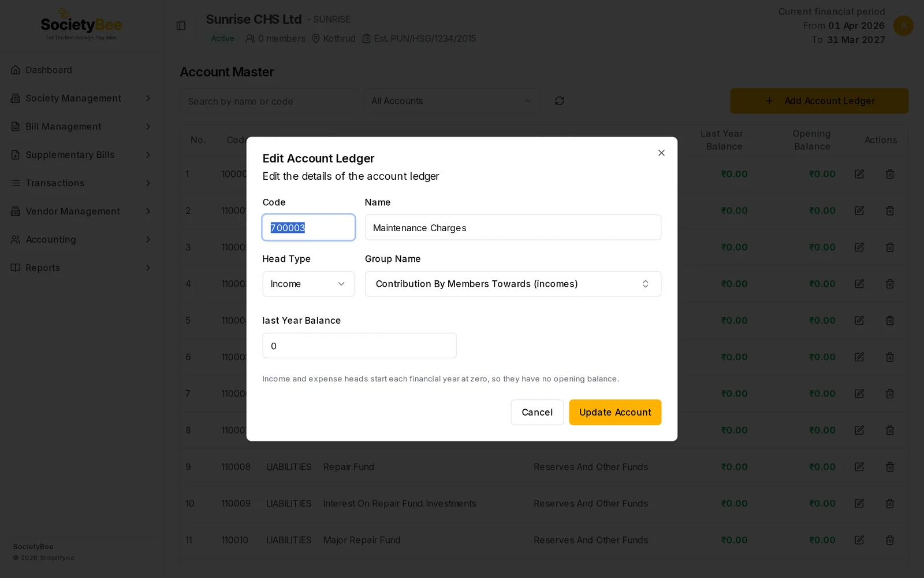Click the last Year Balance input
The width and height of the screenshot is (924, 578).
tap(359, 346)
